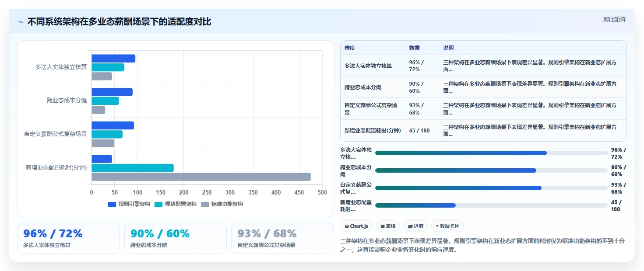This screenshot has width=644, height=271.
Task: Click the 500 x-axis tick label
Action: 322,192
